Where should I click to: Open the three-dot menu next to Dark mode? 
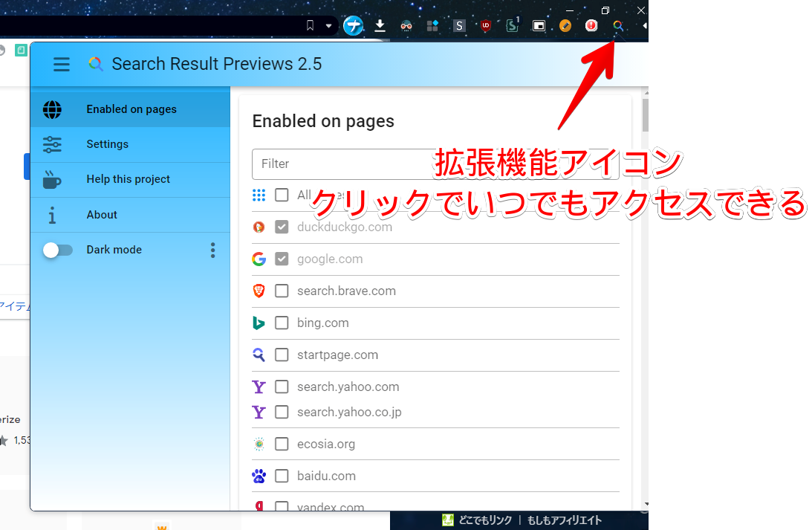(212, 251)
